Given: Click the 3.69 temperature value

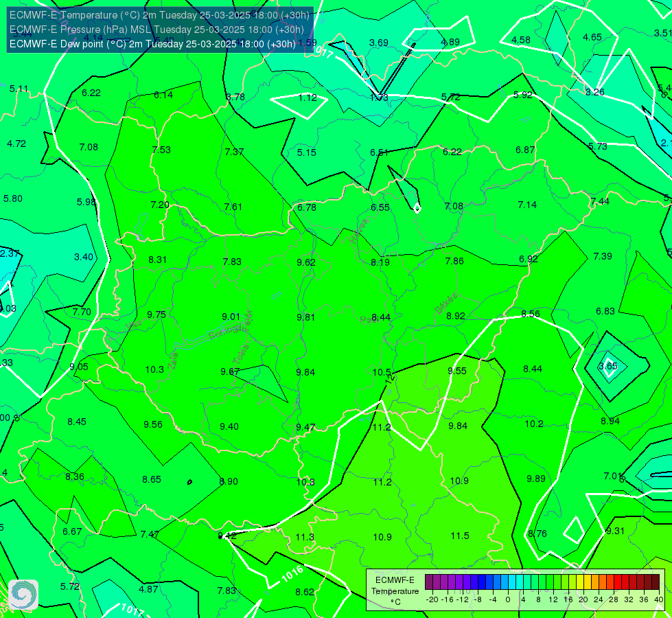Looking at the screenshot, I should 379,43.
